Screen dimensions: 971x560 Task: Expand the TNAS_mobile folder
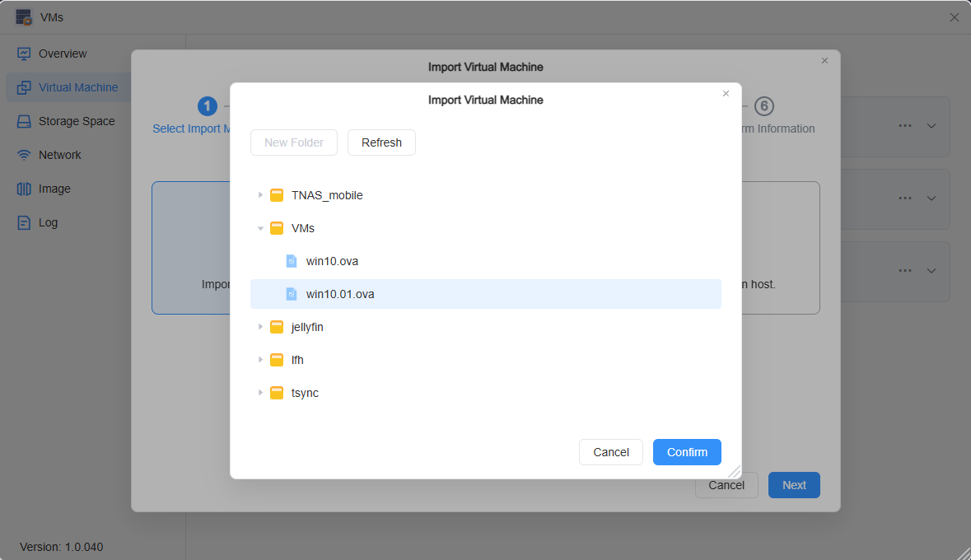click(x=261, y=195)
